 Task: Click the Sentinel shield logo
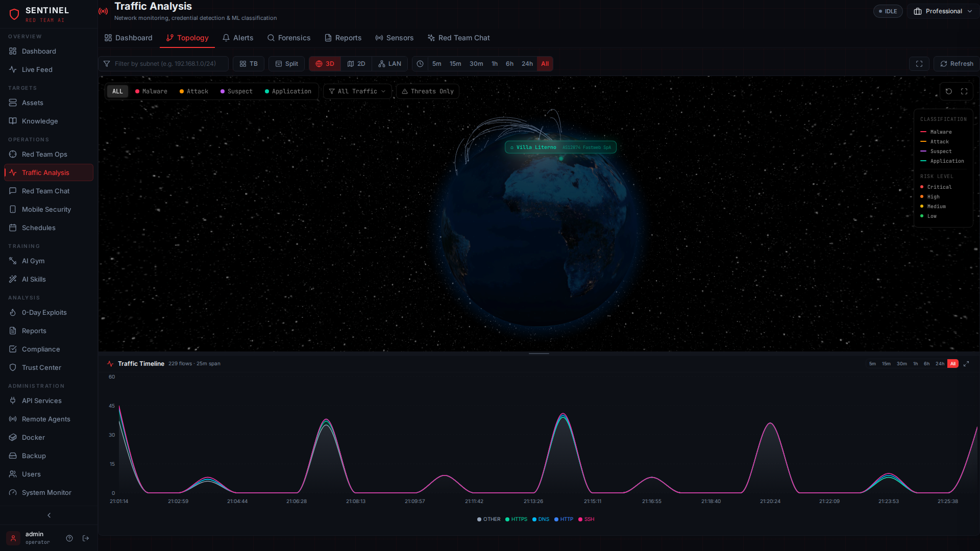coord(14,14)
